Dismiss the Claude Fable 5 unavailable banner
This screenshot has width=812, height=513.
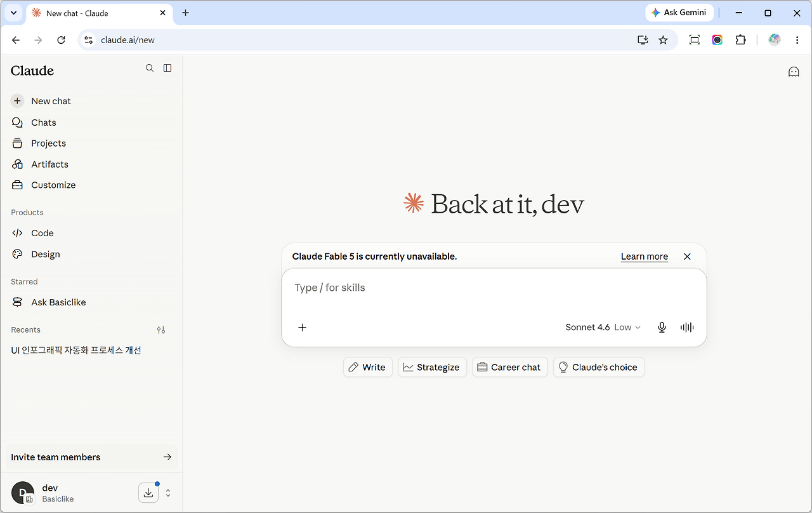[x=687, y=256]
